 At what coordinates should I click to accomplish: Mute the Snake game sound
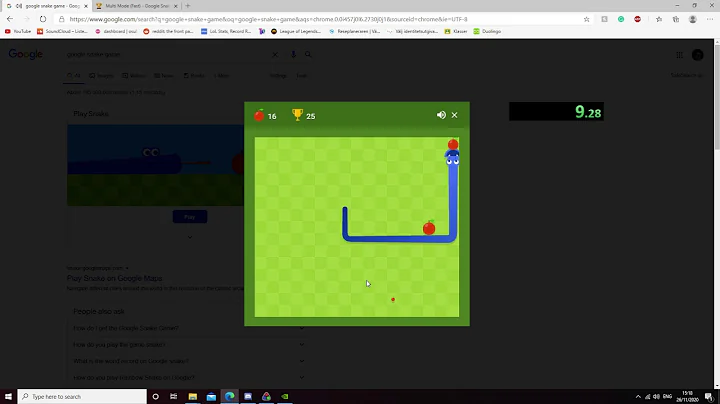point(441,115)
